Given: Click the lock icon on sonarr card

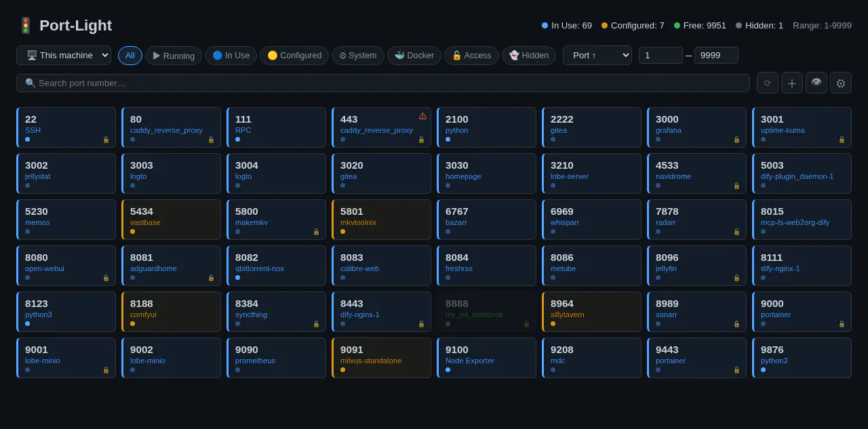Looking at the screenshot, I should pyautogui.click(x=736, y=324).
